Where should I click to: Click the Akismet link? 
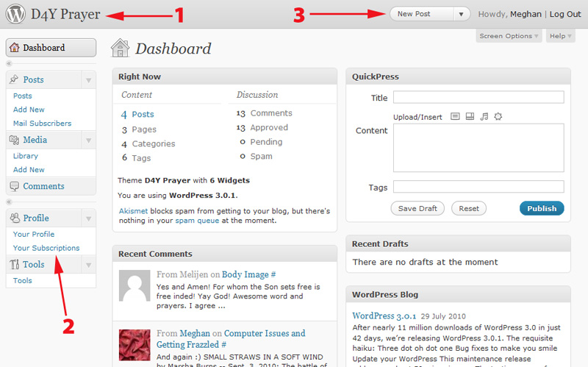pyautogui.click(x=134, y=211)
